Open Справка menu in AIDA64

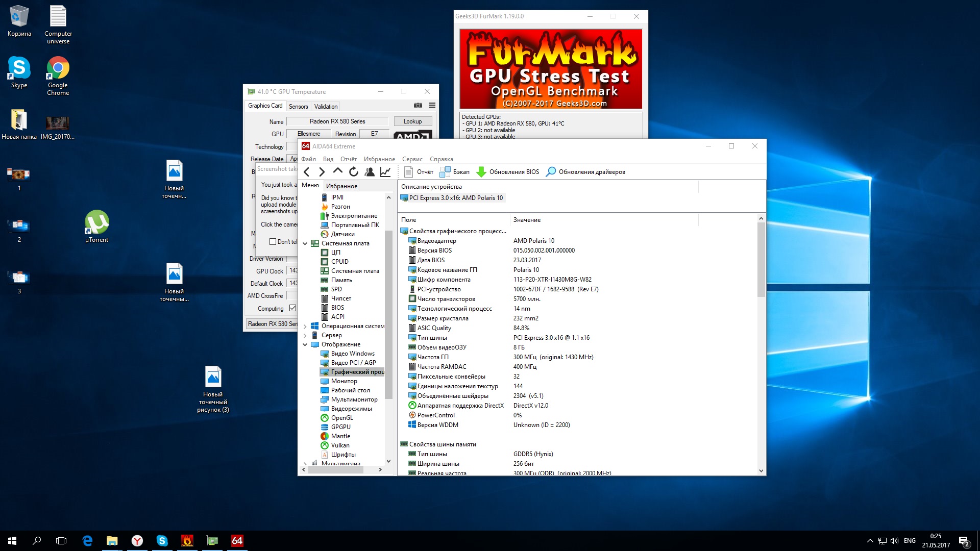442,159
